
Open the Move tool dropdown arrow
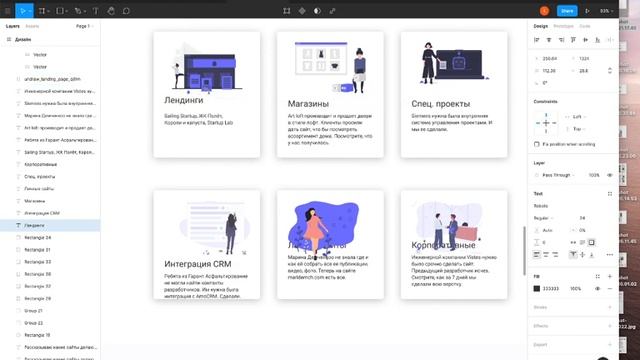(x=30, y=11)
